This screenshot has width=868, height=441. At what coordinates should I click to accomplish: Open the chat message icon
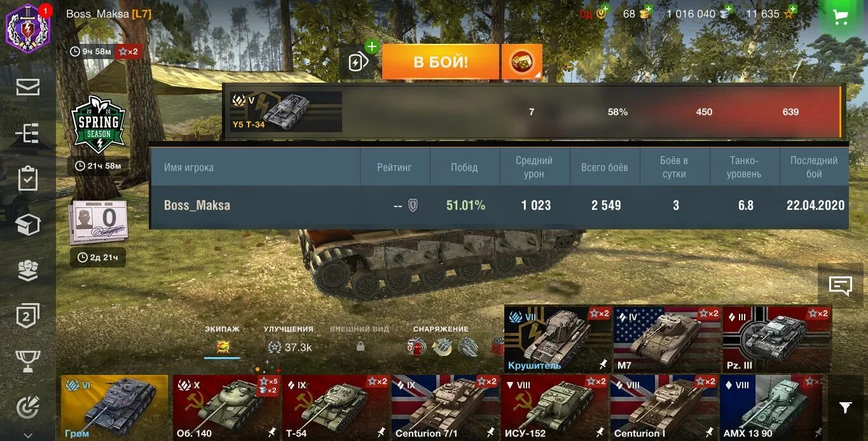coord(841,286)
